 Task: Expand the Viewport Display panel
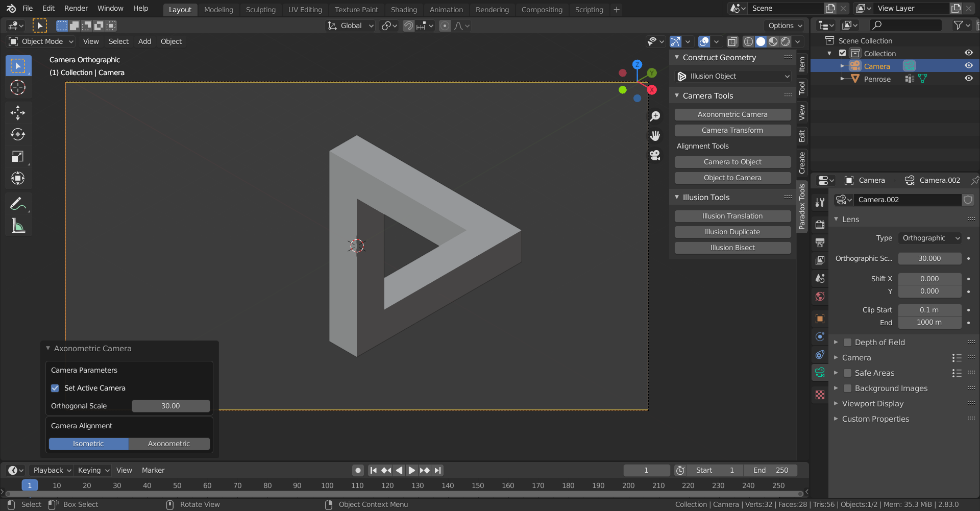[x=872, y=403]
